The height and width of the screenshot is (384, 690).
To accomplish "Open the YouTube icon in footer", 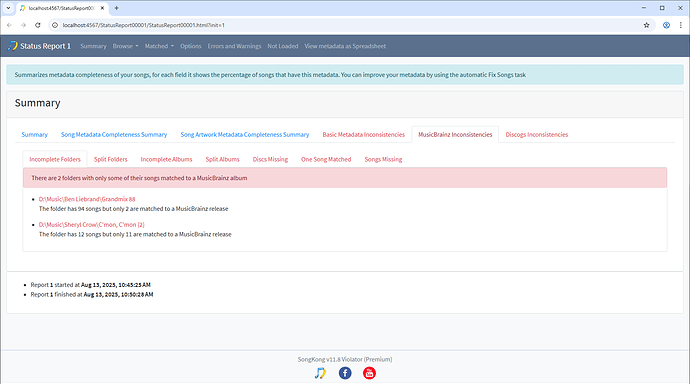I will 369,373.
